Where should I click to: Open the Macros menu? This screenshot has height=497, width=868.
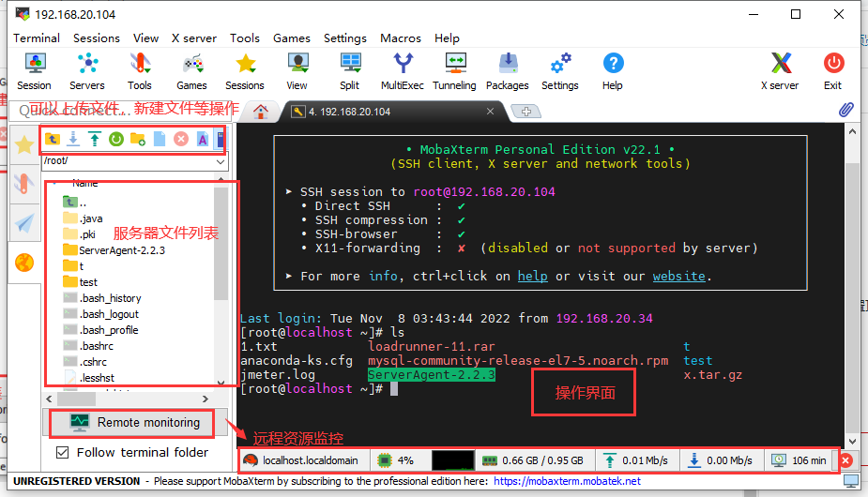pos(401,38)
